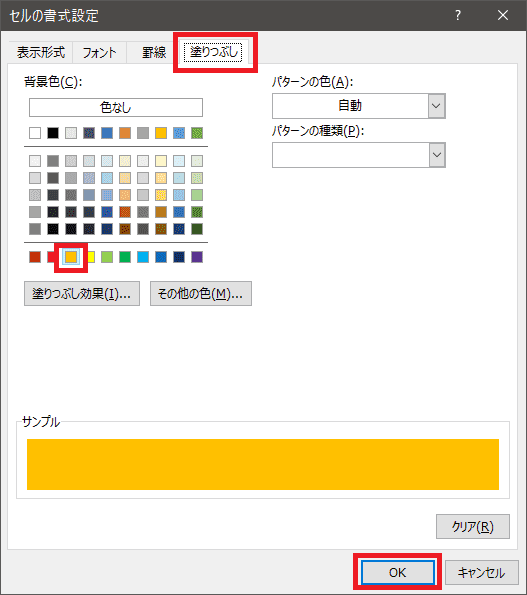Select the dark navy standard color swatch

click(179, 257)
